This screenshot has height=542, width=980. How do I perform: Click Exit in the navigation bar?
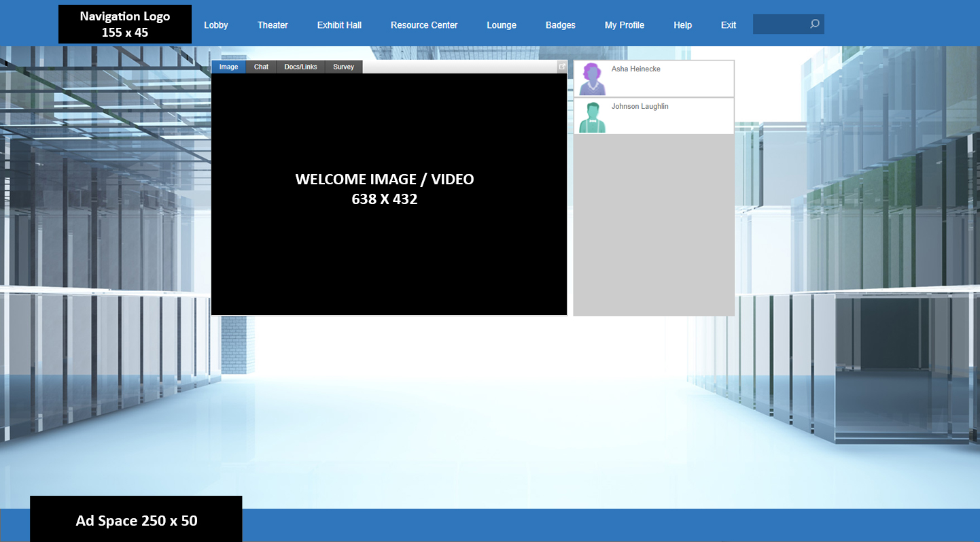point(729,25)
